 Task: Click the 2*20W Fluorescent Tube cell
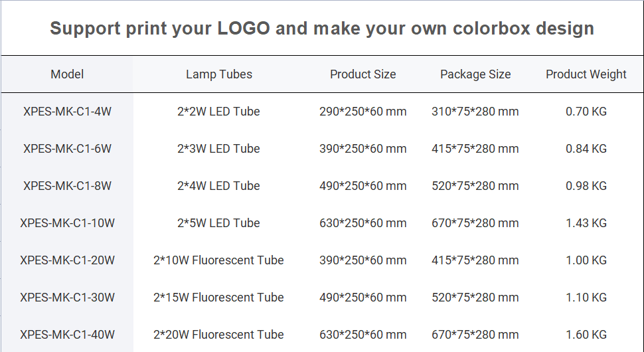click(x=218, y=335)
